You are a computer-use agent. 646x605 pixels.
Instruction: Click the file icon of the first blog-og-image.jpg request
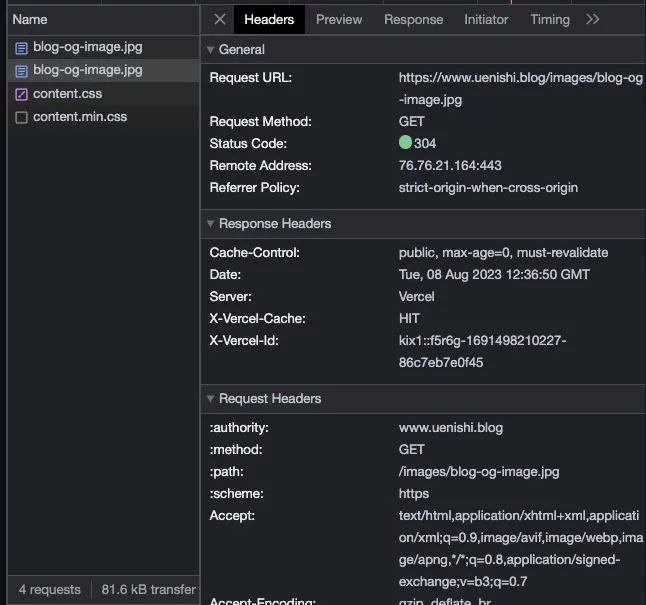pos(21,48)
